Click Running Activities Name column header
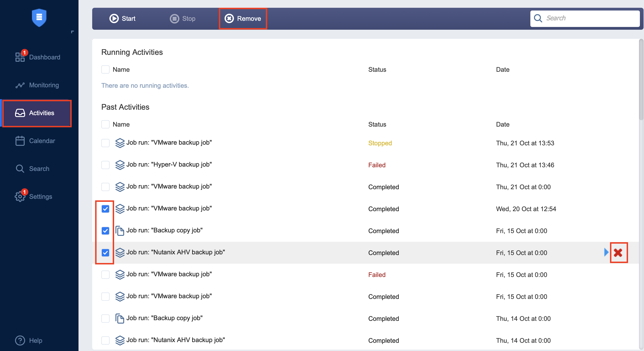Viewport: 644px width, 351px height. [x=121, y=70]
